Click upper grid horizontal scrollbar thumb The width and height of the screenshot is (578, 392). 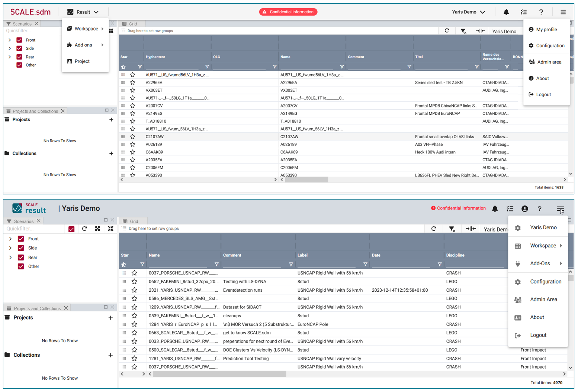[x=307, y=180]
